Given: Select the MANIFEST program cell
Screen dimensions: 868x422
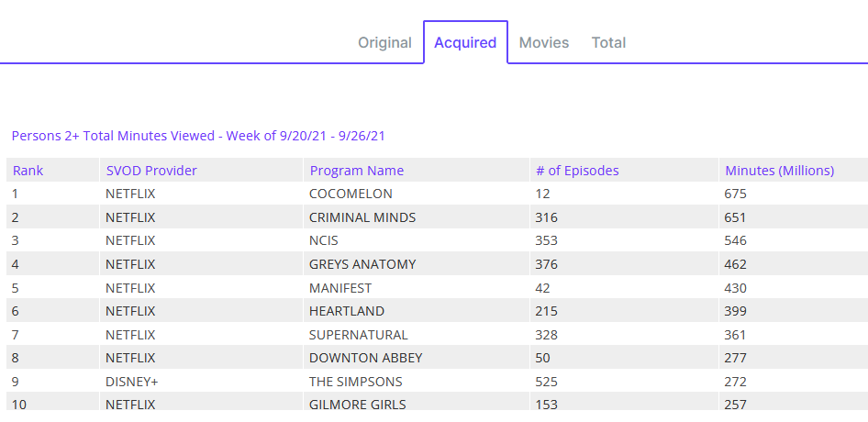Looking at the screenshot, I should click(x=340, y=287).
